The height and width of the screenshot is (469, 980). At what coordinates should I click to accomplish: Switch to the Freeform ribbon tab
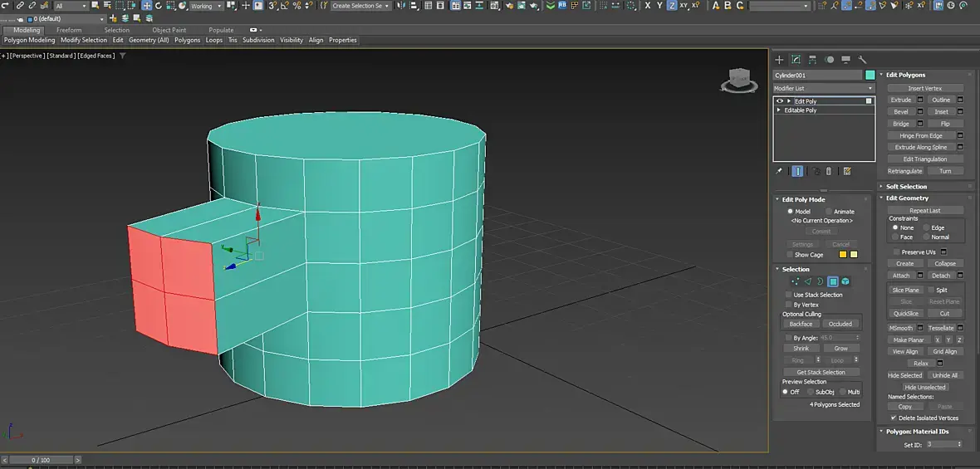coord(69,30)
